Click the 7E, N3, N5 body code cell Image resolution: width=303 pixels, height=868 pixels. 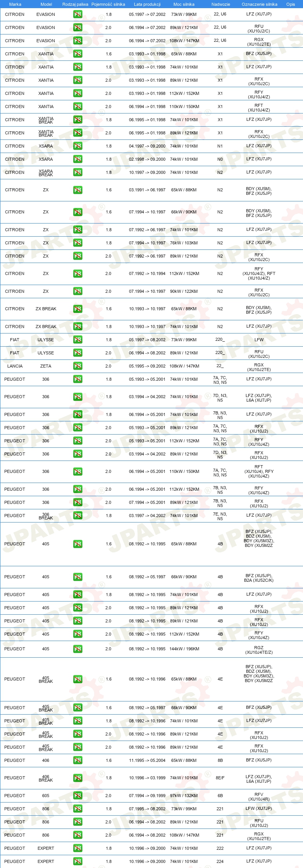click(220, 516)
